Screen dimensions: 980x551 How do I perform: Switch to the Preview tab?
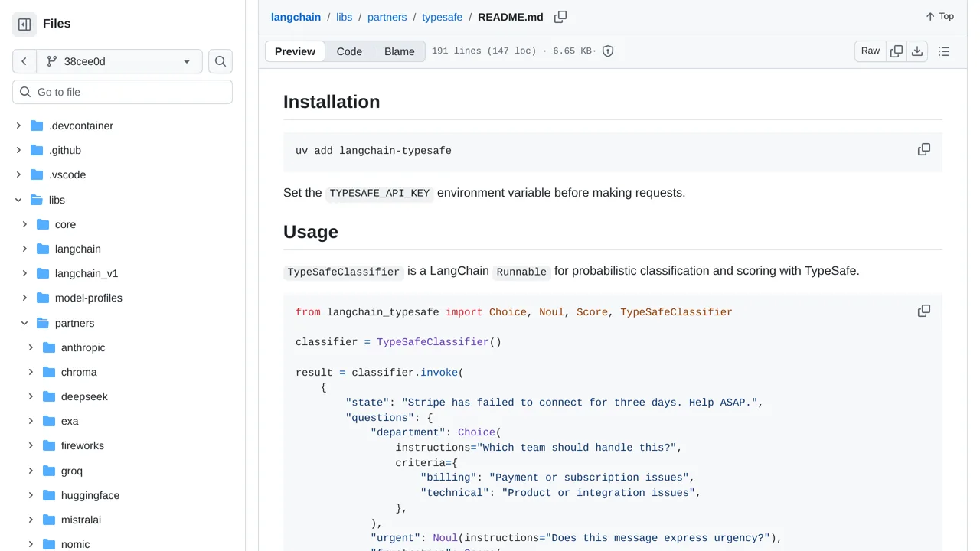(x=295, y=51)
